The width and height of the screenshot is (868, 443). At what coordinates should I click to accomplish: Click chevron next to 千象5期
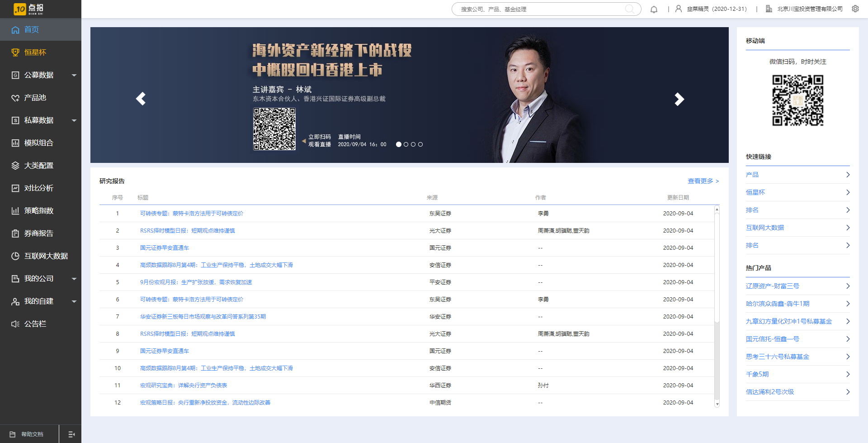848,374
